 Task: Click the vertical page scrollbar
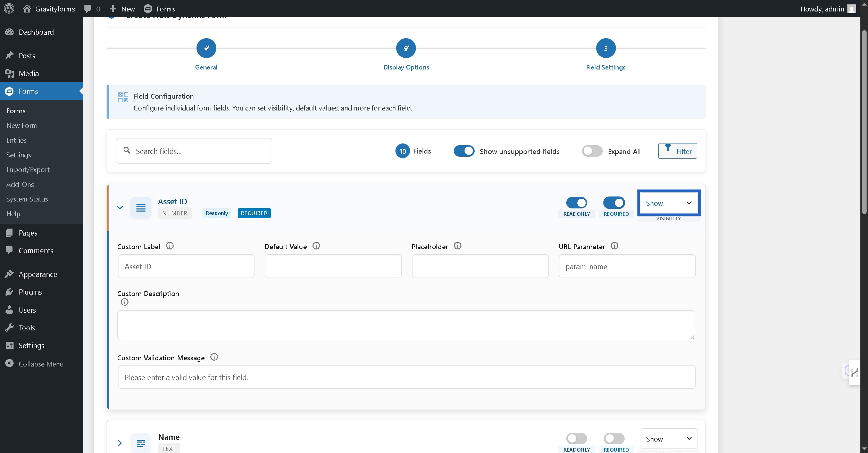pos(864,122)
